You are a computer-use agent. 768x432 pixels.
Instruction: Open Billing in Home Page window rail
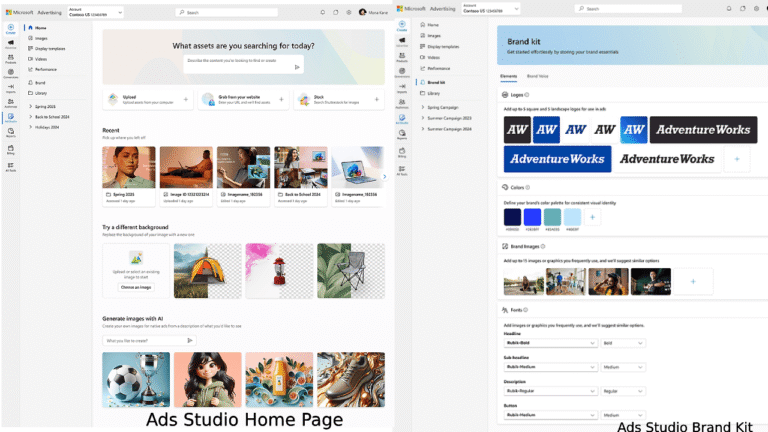[x=10, y=149]
